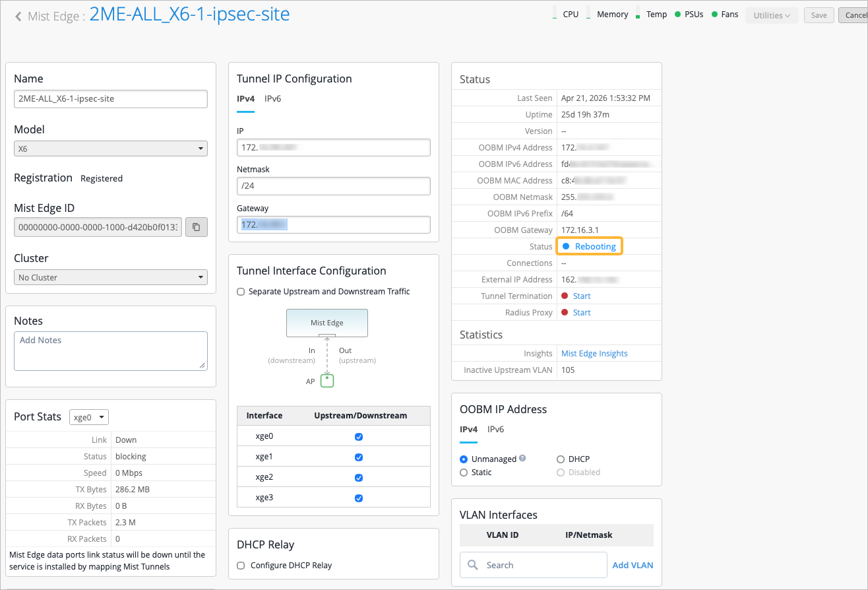Open the Cluster dropdown
Image resolution: width=868 pixels, height=590 pixels.
111,277
